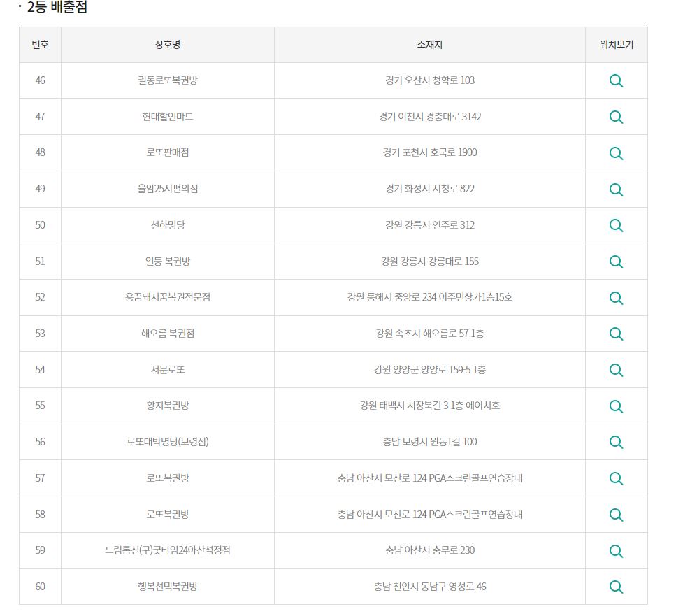The width and height of the screenshot is (683, 616).
Task: Select store name 드림통신(구)굿타임24아산석정점
Action: click(x=168, y=550)
